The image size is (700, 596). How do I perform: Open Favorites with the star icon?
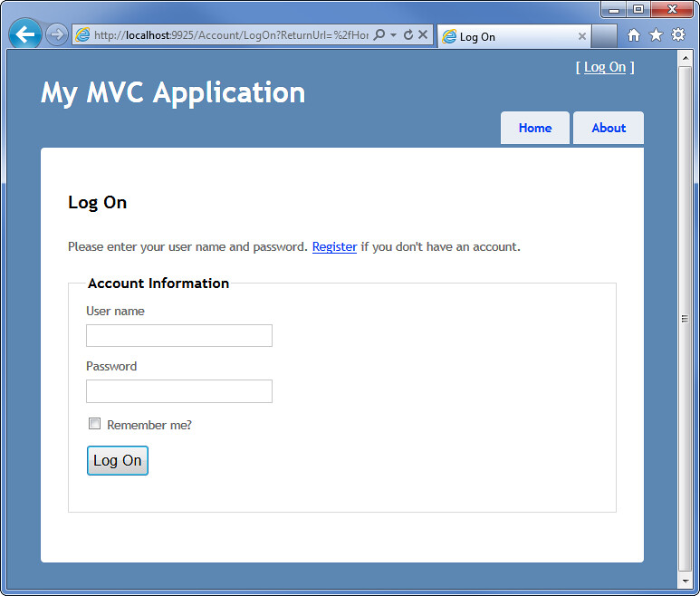pyautogui.click(x=656, y=35)
